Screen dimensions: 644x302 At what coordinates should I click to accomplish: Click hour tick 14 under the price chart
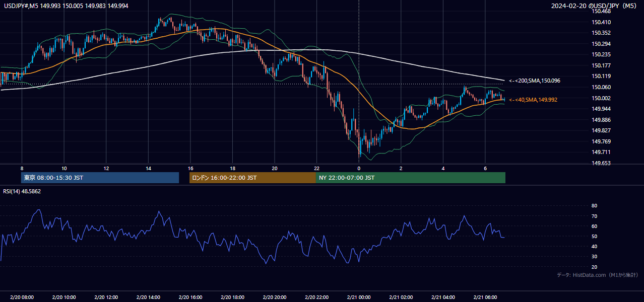click(148, 168)
